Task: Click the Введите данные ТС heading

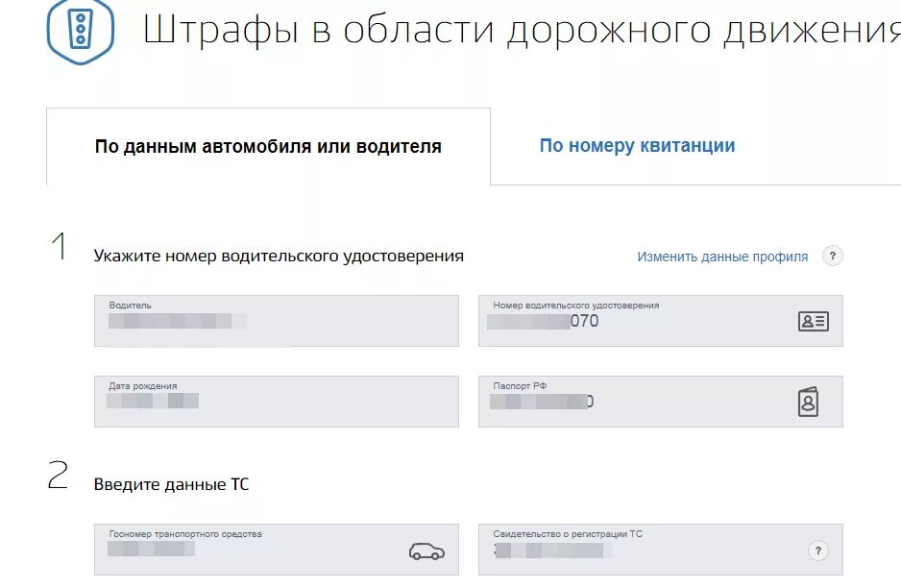Action: [x=171, y=484]
